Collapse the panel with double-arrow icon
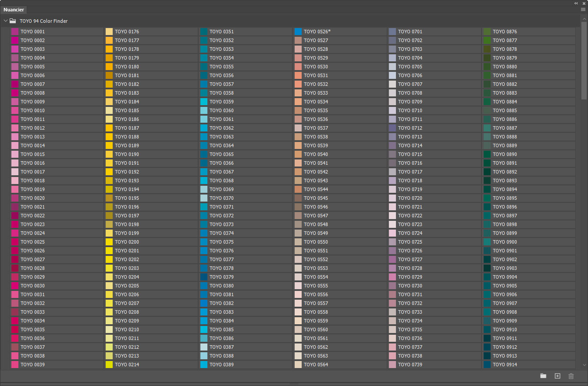Viewport: 588px width, 386px height. pos(576,3)
